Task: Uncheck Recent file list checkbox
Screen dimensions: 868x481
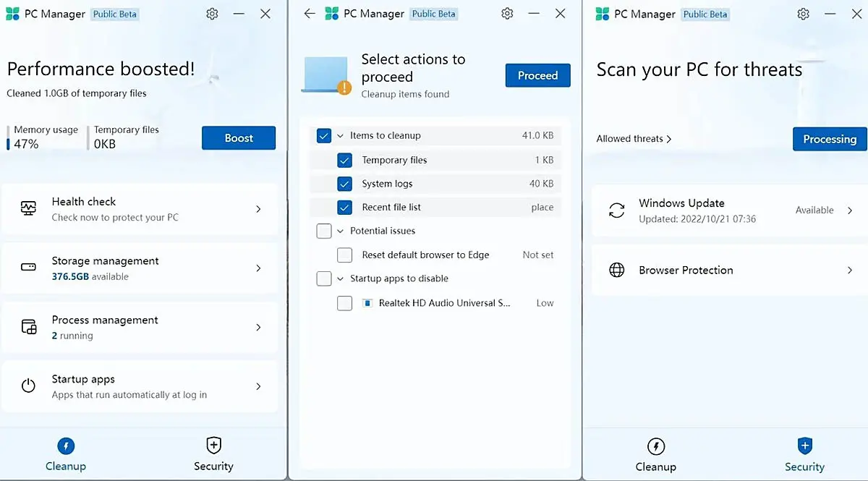Action: point(345,207)
